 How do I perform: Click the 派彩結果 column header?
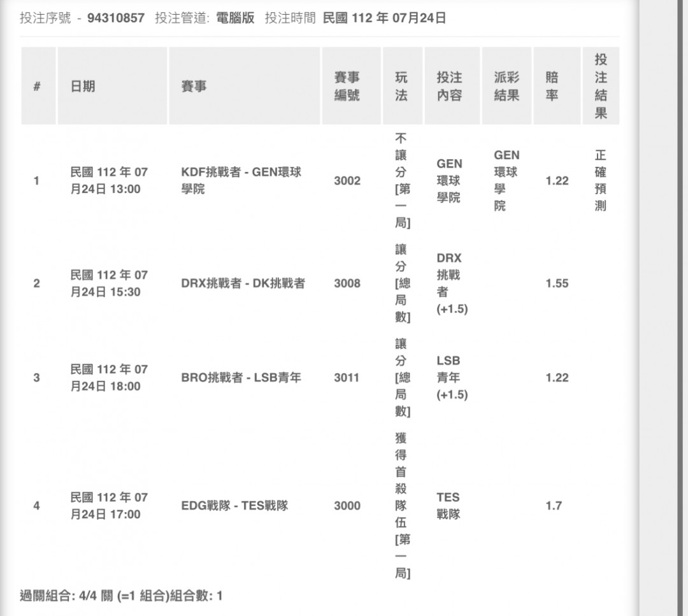coord(507,86)
